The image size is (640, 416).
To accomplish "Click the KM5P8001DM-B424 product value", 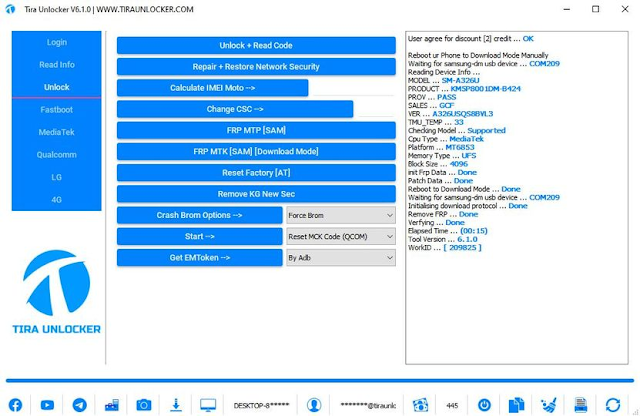I will point(485,89).
